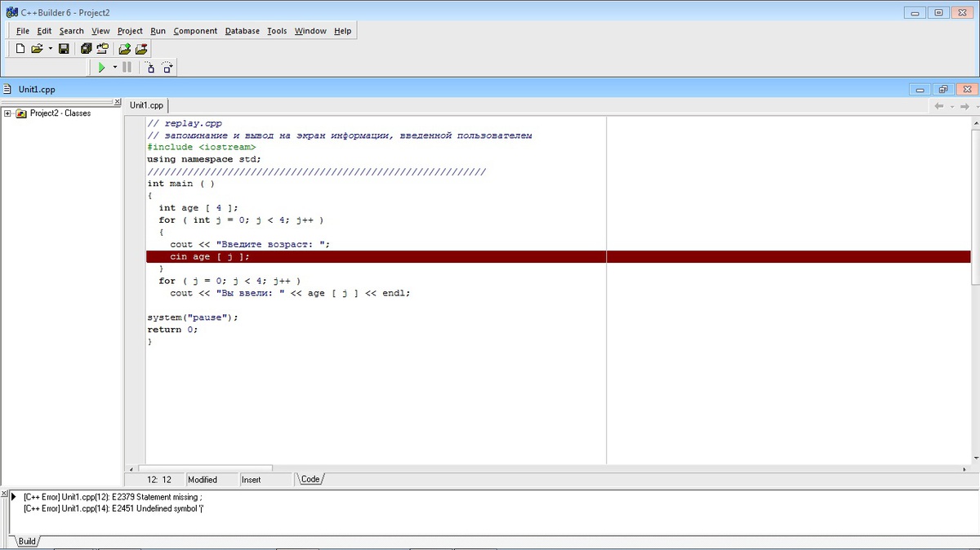Minimize the Unit1.cpp editor window
This screenshot has width=980, height=550.
[920, 89]
